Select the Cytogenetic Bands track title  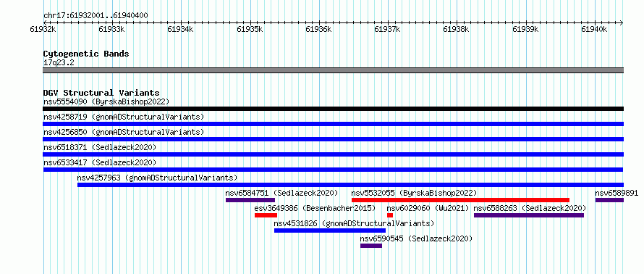(86, 54)
